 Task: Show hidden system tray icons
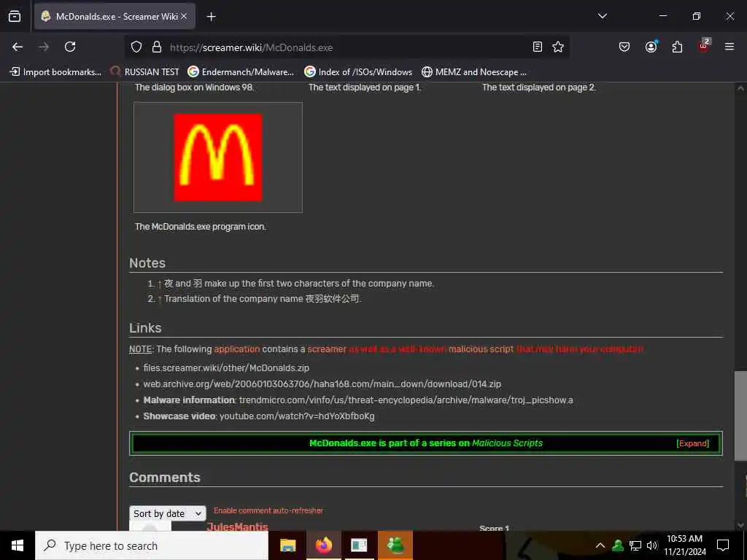600,545
